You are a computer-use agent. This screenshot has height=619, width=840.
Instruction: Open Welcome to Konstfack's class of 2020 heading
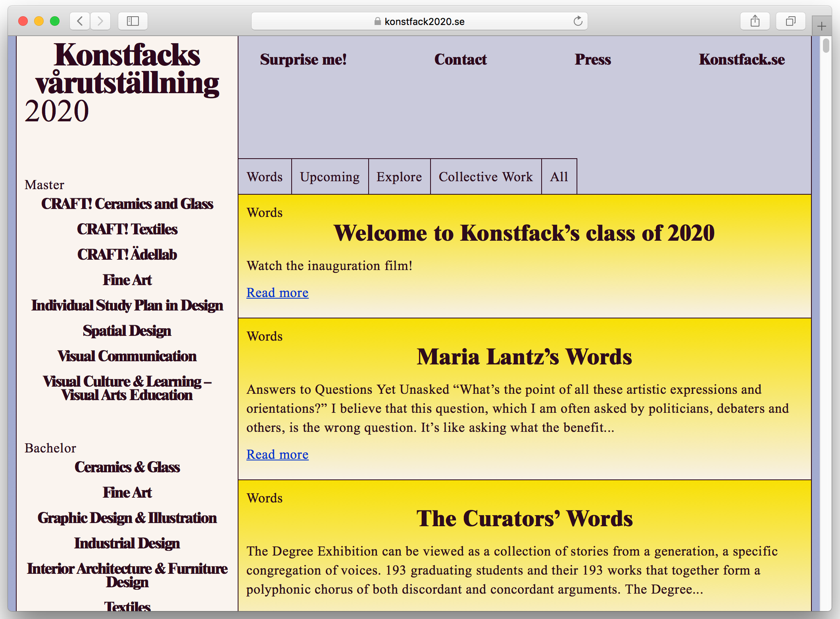coord(524,233)
